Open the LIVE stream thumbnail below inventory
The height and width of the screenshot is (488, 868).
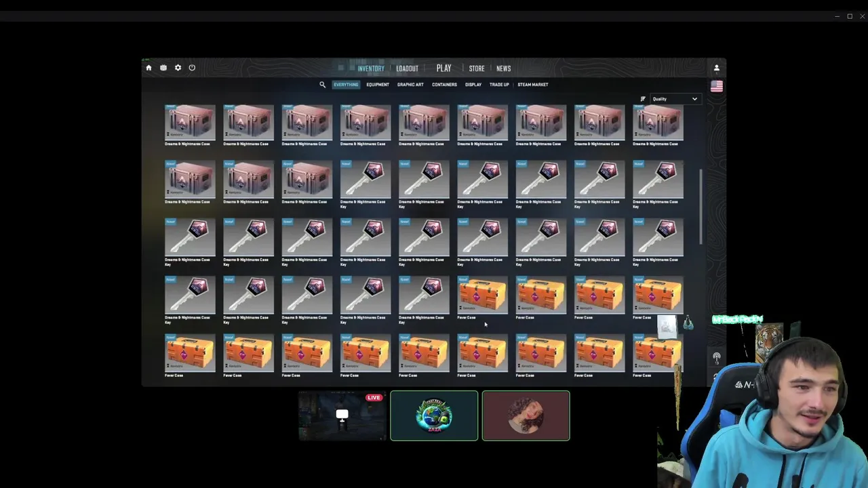[x=342, y=415]
